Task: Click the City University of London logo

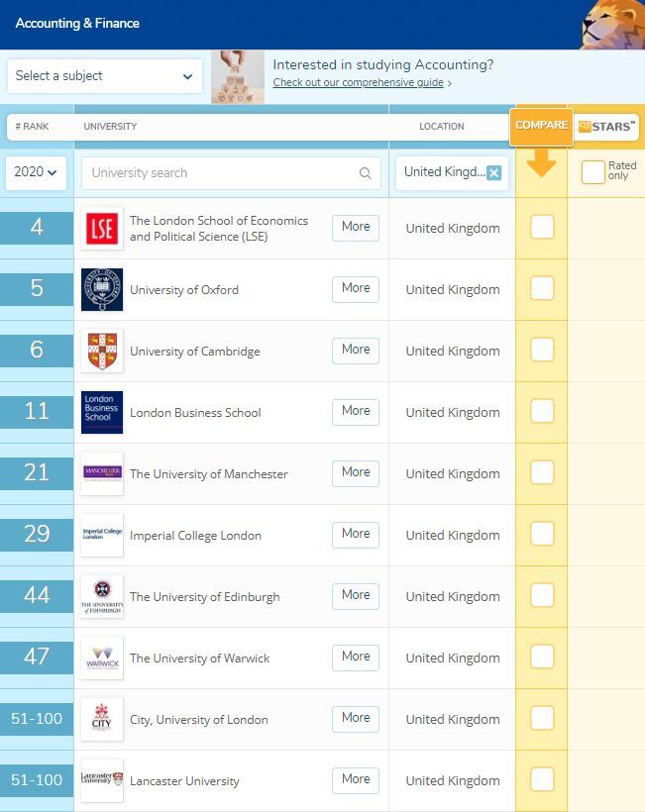Action: [x=102, y=719]
